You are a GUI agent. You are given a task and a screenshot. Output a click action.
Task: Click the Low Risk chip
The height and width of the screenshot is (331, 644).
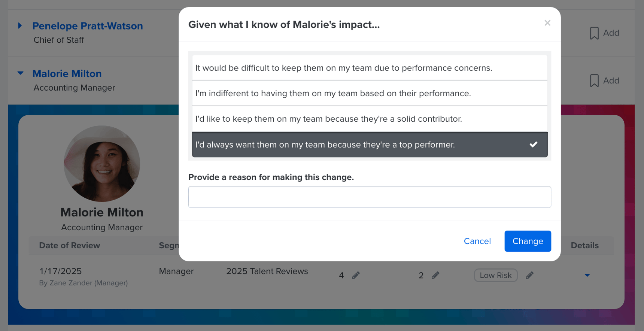coord(495,275)
